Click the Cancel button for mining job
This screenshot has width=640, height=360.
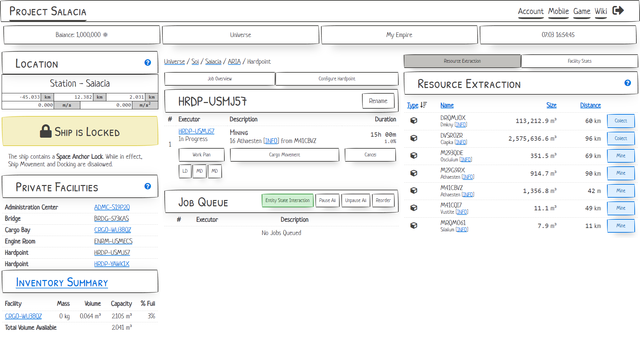[x=370, y=155]
